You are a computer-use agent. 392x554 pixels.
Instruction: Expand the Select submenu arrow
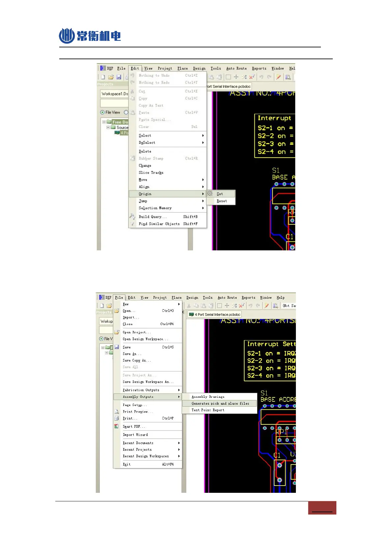pyautogui.click(x=203, y=136)
